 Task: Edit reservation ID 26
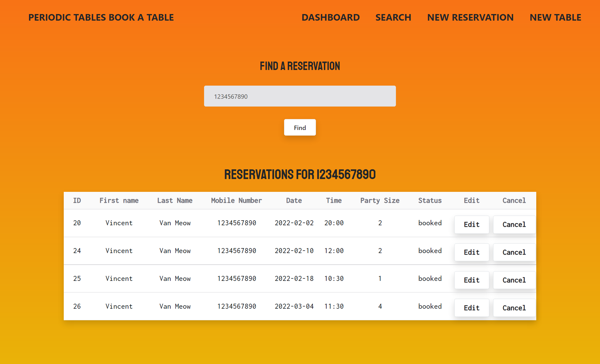[471, 308]
